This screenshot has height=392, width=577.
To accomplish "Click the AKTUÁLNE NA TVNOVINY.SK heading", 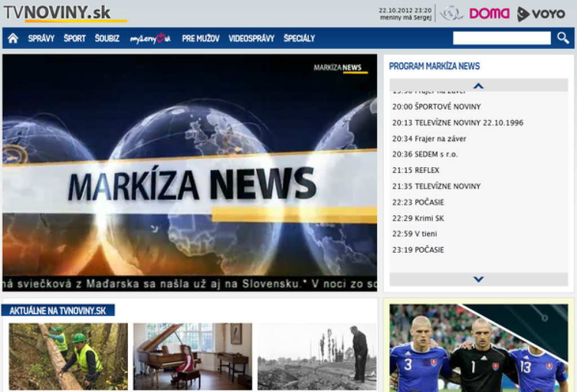I will (58, 310).
